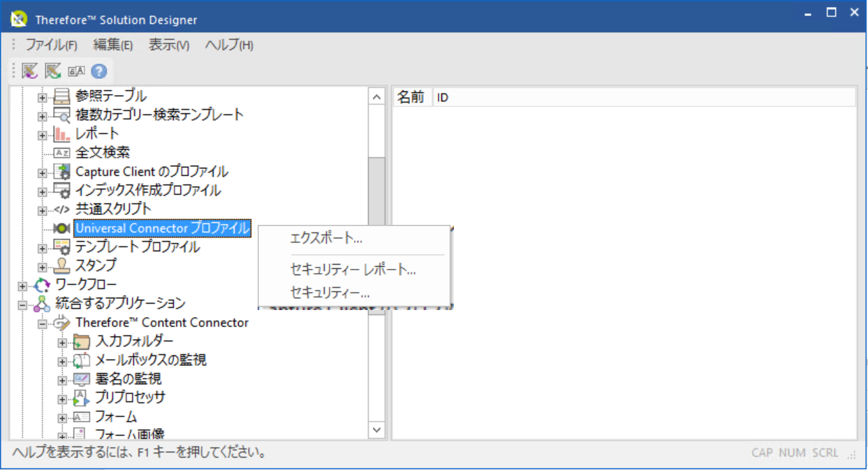
Task: Click the テンプレート プロファイル icon
Action: (x=62, y=247)
